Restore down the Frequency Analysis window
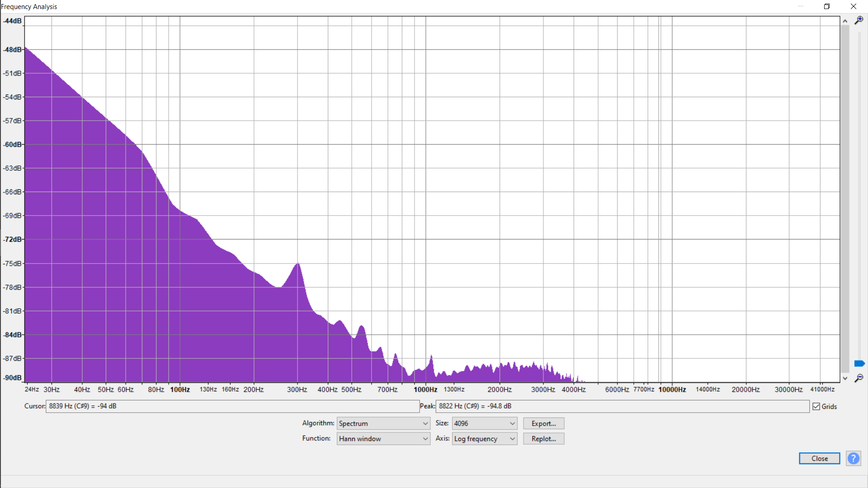The image size is (868, 488). 827,6
